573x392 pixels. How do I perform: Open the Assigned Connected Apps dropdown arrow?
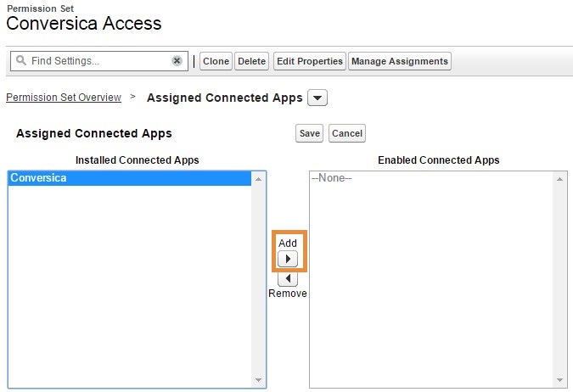coord(317,98)
